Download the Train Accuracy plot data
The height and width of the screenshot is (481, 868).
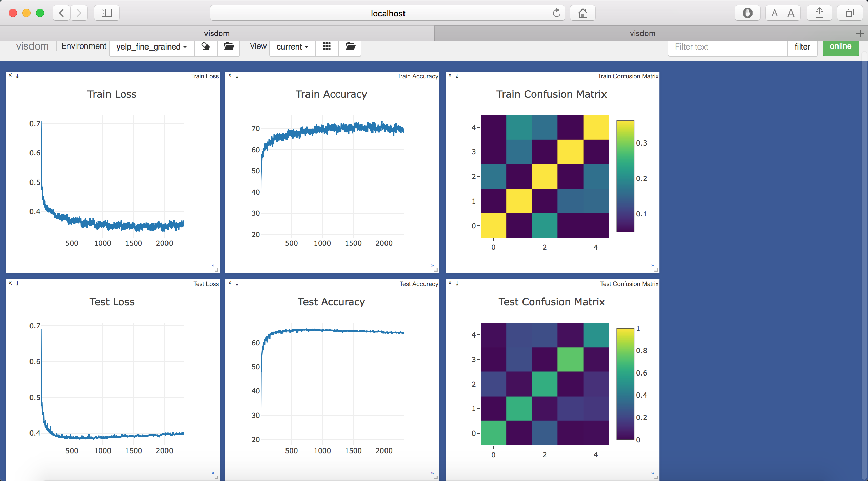pos(237,75)
